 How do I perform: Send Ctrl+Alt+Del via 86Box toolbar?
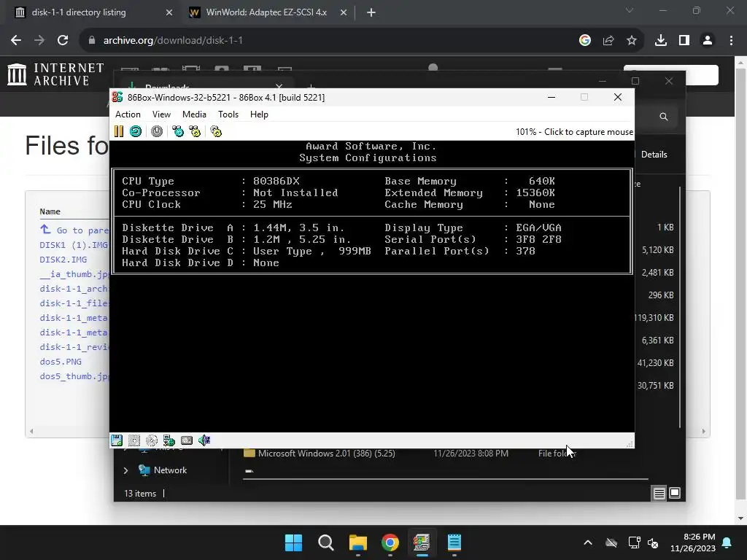(x=178, y=131)
